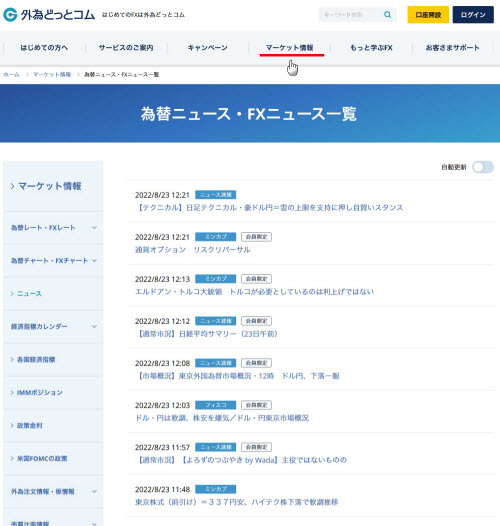This screenshot has width=500, height=526.
Task: Open 東京外国為替市場概況・12時 article
Action: pos(237,376)
